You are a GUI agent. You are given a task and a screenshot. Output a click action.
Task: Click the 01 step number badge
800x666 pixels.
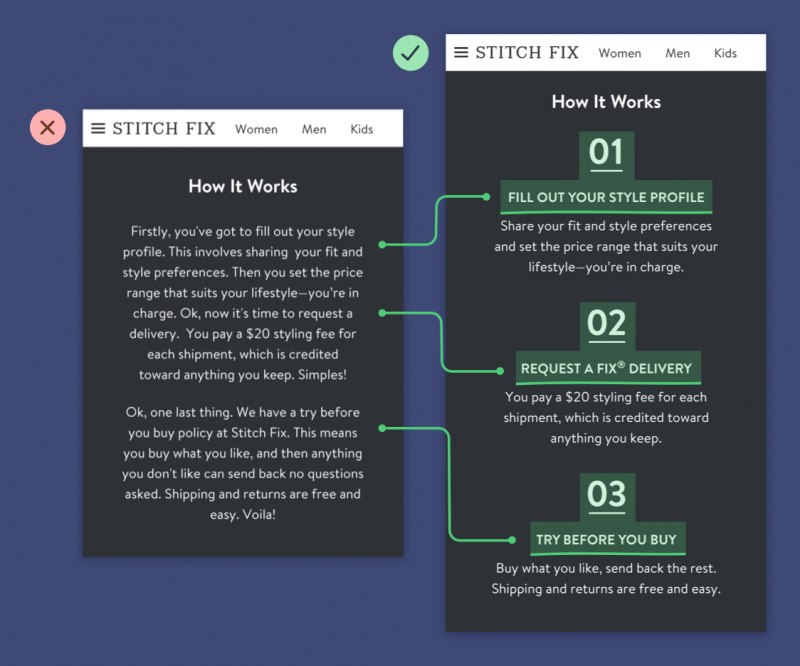[x=606, y=155]
